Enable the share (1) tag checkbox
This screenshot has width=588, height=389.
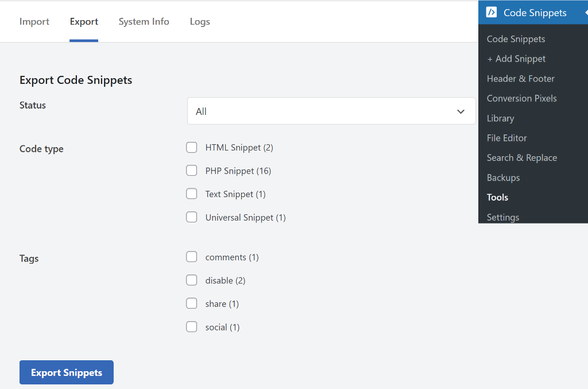pyautogui.click(x=192, y=303)
